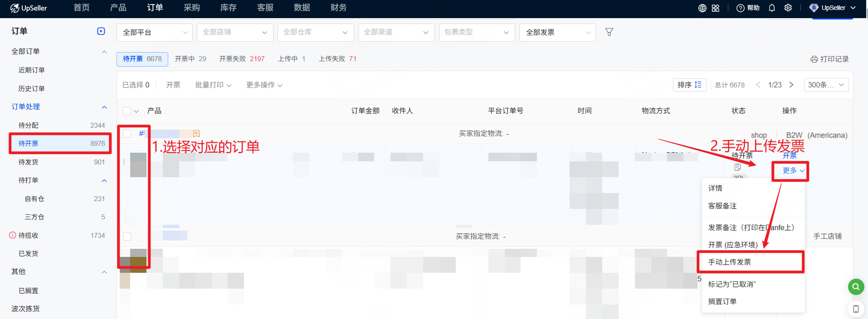Click the order note icon beside order number

click(x=196, y=134)
